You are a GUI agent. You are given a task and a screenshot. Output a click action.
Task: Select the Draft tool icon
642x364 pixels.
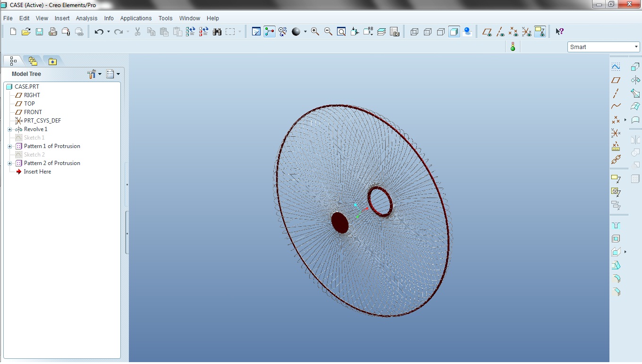coord(616,265)
